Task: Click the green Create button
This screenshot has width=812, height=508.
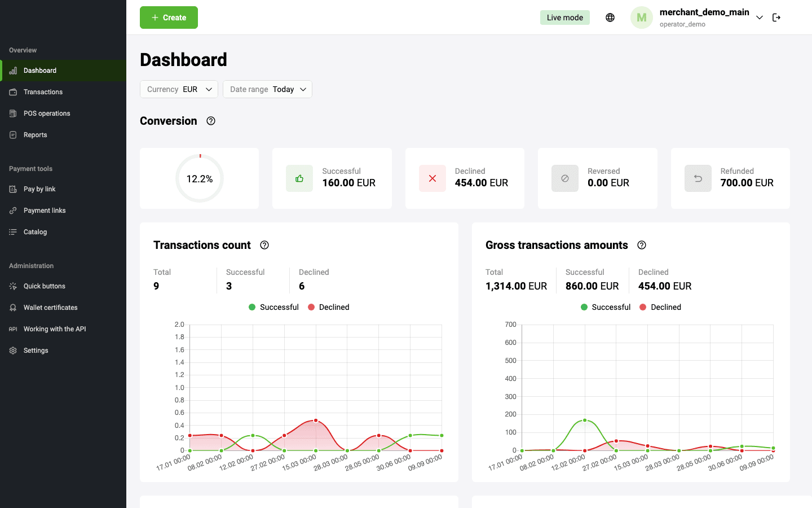Action: click(x=169, y=17)
